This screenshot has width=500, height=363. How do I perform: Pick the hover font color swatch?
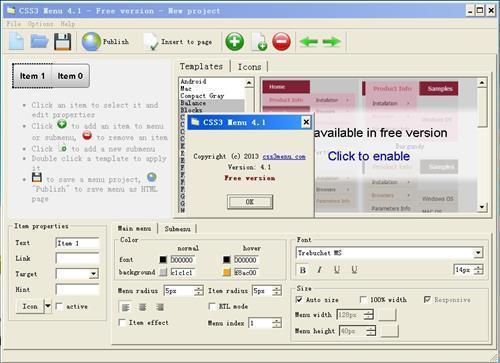coord(227,259)
